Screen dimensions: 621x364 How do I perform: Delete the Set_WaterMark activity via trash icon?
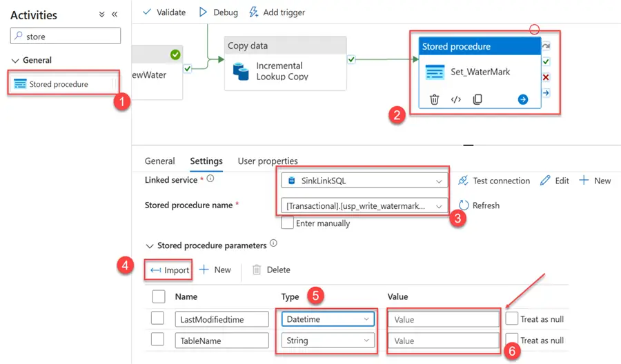[434, 99]
